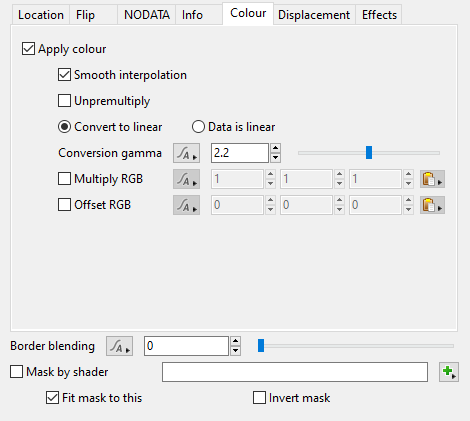Open clipboard menu for Multiply RGB

point(432,179)
